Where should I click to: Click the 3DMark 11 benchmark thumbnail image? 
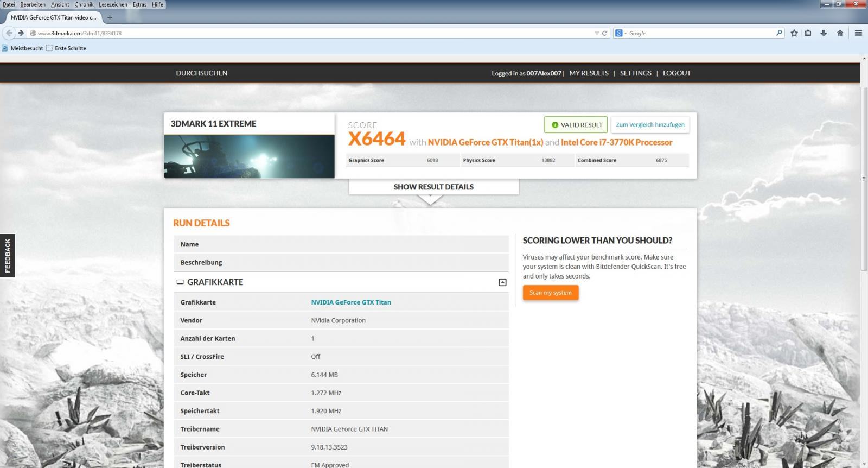[249, 156]
